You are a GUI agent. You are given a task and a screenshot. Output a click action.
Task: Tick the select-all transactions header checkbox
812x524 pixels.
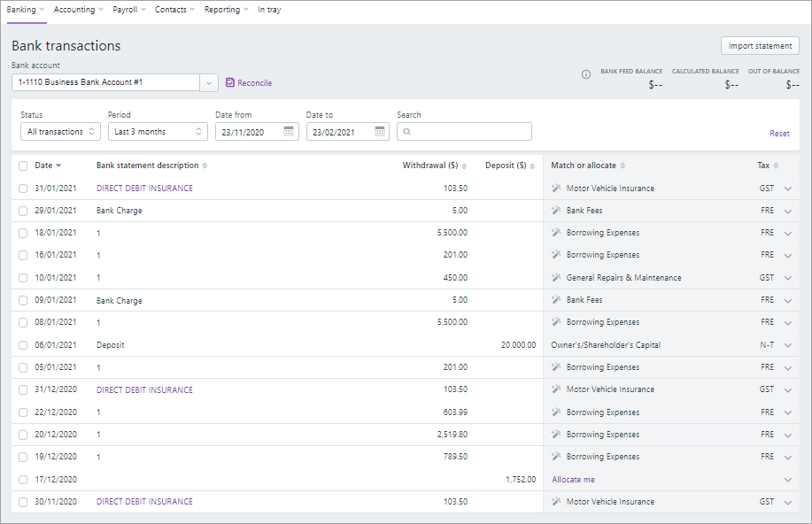(x=23, y=166)
